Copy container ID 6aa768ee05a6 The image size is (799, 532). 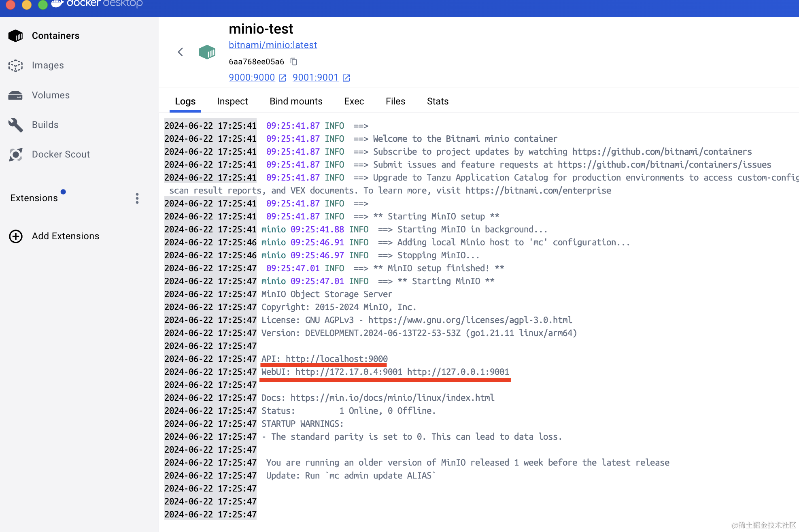click(294, 62)
